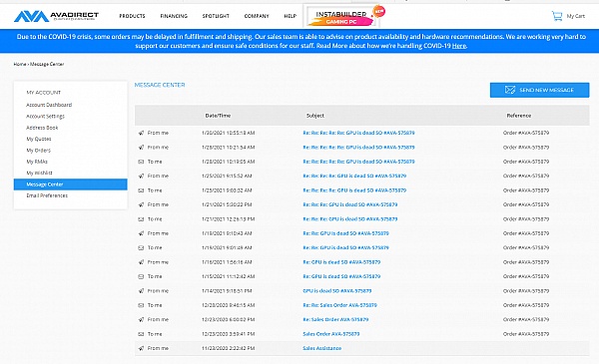The image size is (599, 364).
Task: Go to Home in the breadcrumb
Action: [x=20, y=64]
